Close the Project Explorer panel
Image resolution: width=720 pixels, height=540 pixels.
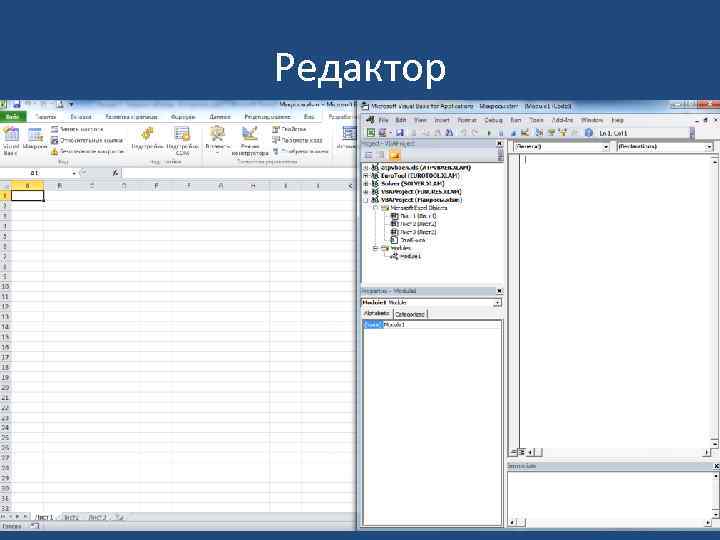(500, 144)
